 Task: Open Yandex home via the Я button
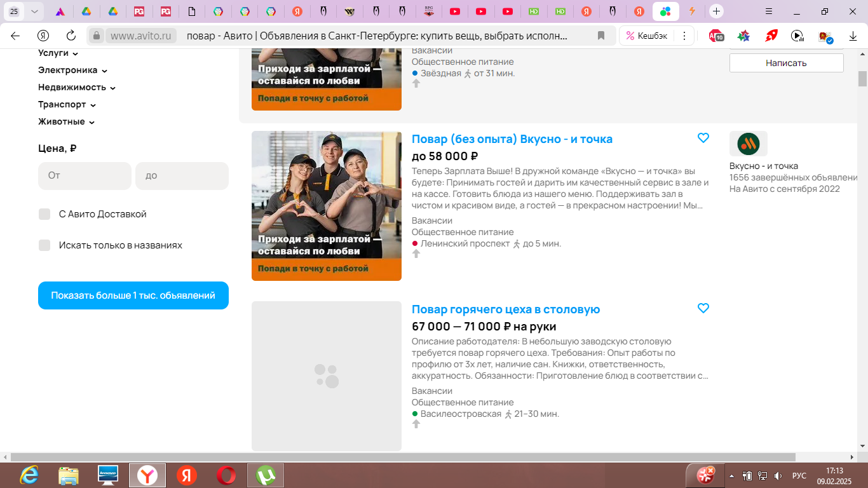tap(43, 36)
